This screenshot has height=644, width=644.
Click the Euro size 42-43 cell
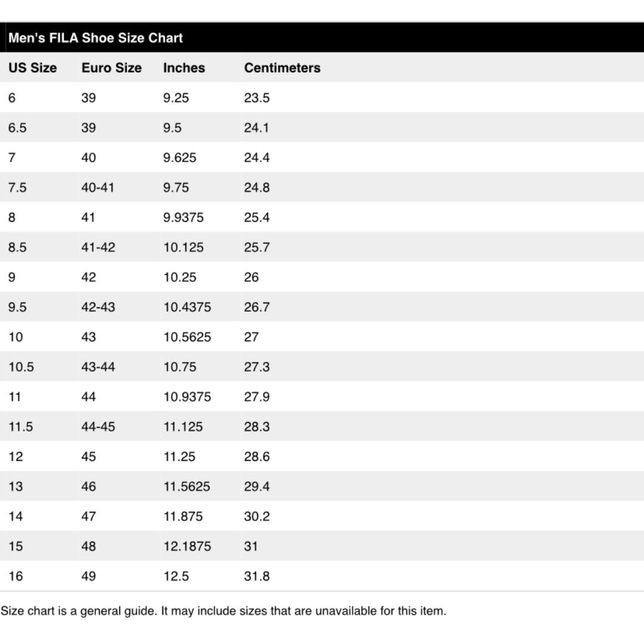pyautogui.click(x=98, y=307)
